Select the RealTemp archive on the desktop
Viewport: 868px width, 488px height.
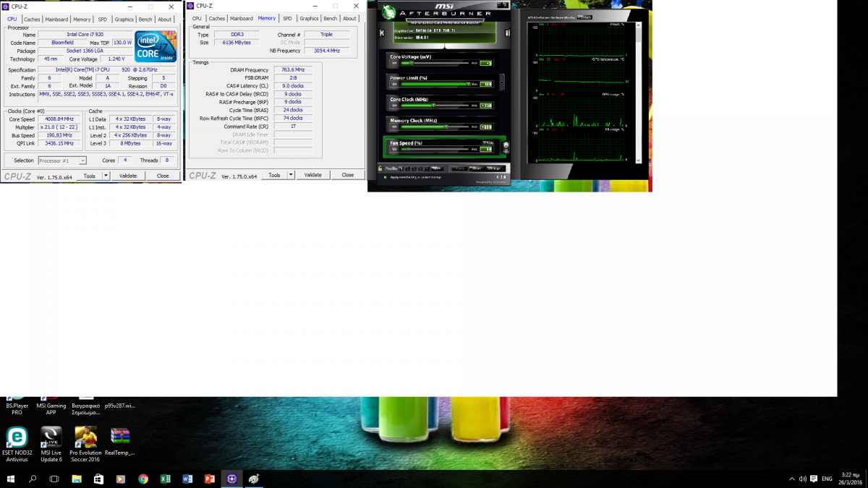(120, 442)
